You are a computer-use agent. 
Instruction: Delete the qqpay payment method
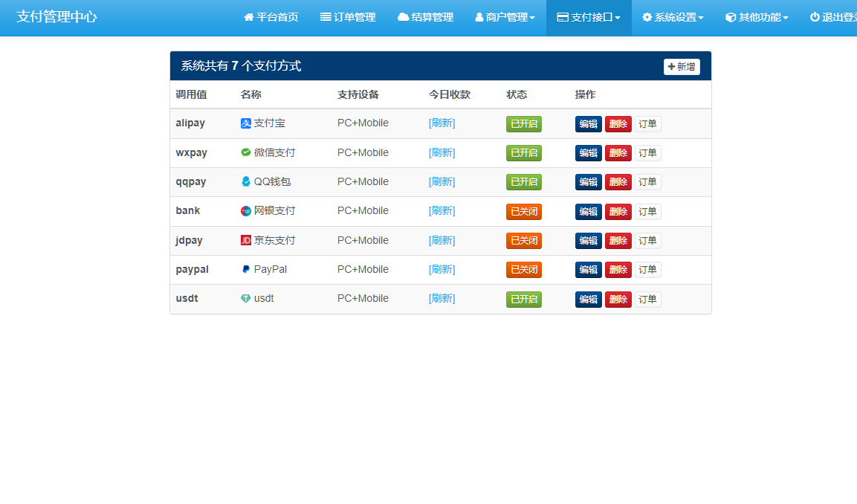(618, 182)
